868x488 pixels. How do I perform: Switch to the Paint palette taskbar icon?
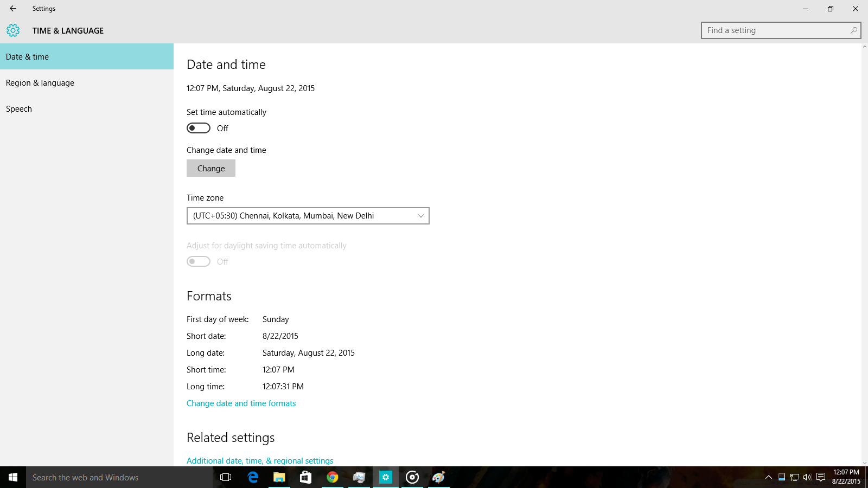[x=439, y=477]
